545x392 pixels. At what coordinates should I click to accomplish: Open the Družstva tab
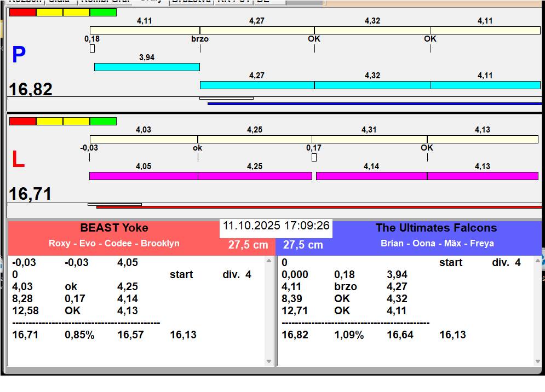[x=191, y=2]
